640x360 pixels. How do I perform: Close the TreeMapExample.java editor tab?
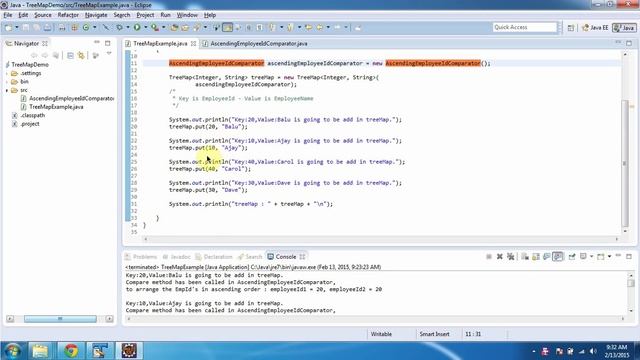click(193, 43)
